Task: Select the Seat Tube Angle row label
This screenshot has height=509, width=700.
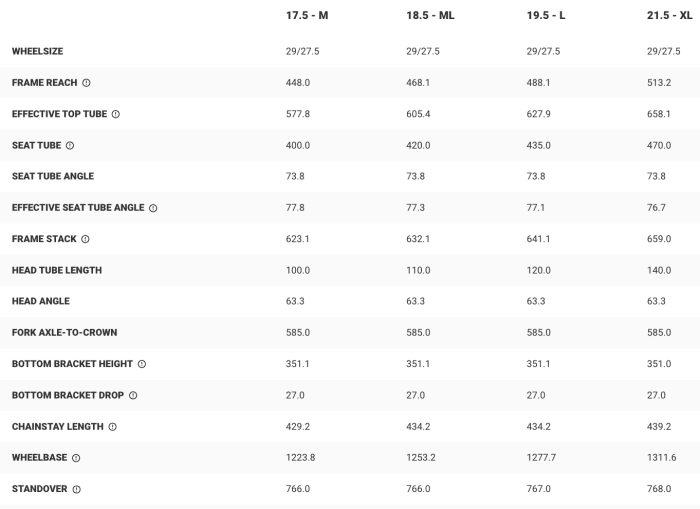Action: [53, 176]
